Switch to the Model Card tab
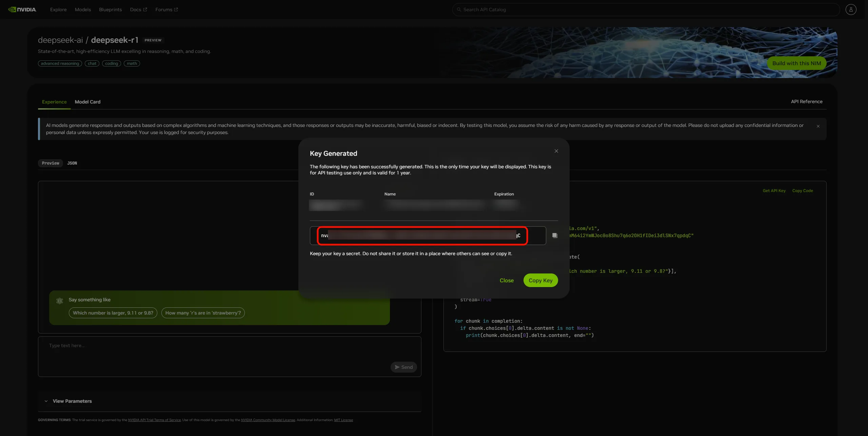Viewport: 868px width, 436px height. click(87, 102)
